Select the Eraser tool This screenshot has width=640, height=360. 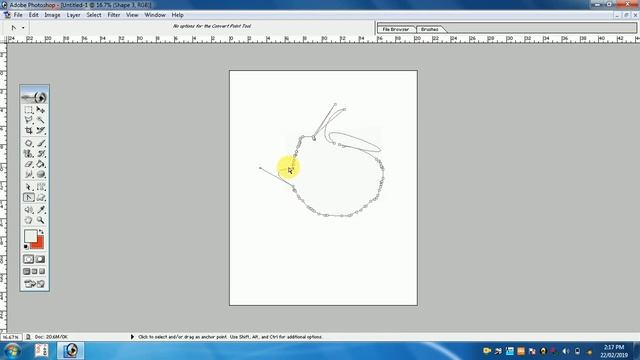click(x=29, y=164)
